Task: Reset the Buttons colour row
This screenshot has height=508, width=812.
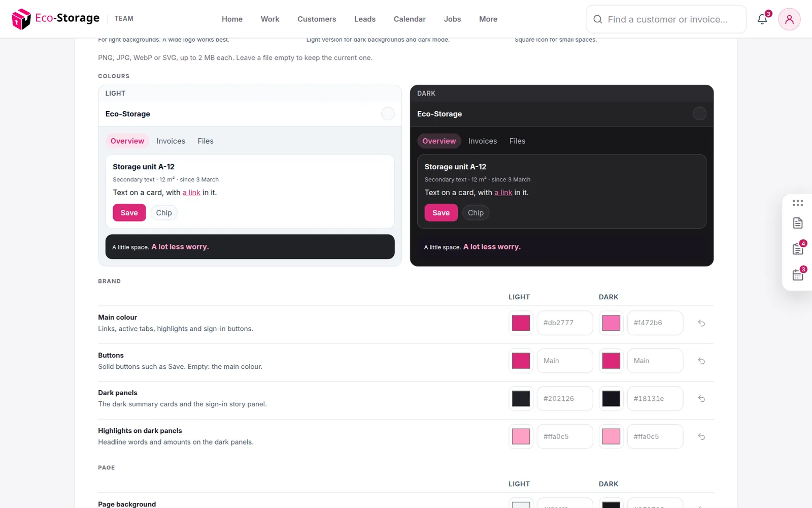Action: click(701, 361)
